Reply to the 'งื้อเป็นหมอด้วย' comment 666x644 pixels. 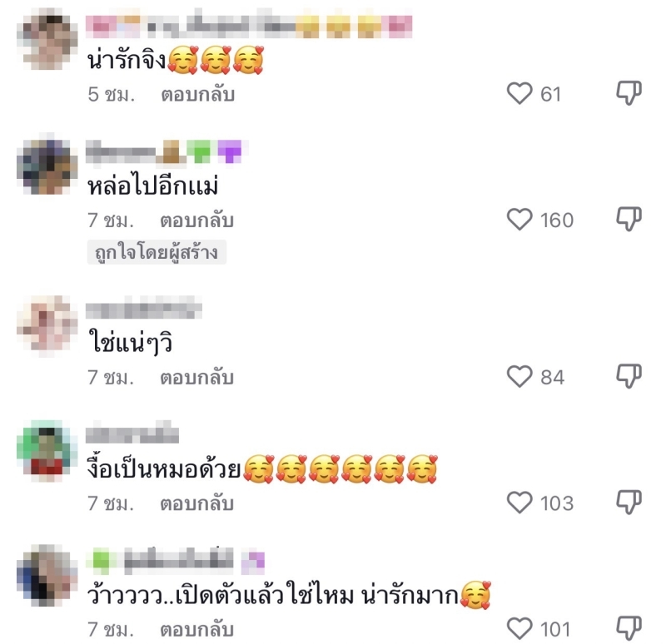[x=196, y=503]
